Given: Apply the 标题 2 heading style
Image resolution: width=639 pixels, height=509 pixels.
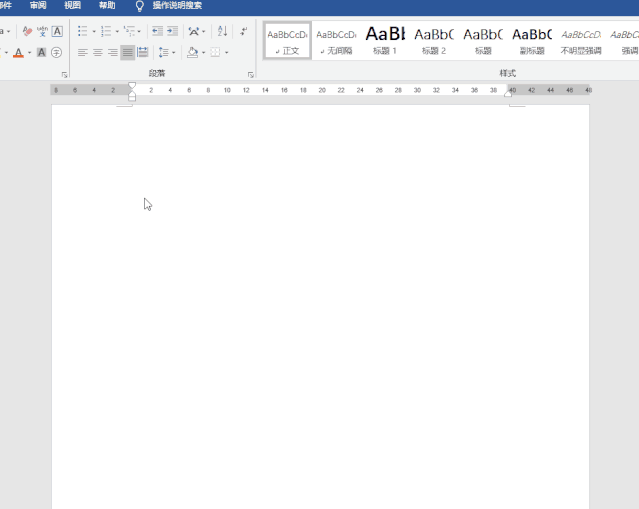Looking at the screenshot, I should [x=434, y=41].
